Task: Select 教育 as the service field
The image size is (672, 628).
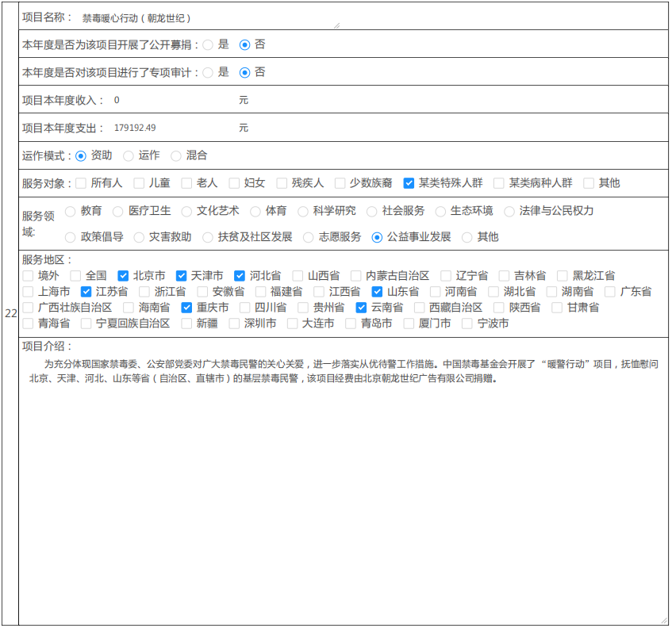Action: [x=71, y=212]
